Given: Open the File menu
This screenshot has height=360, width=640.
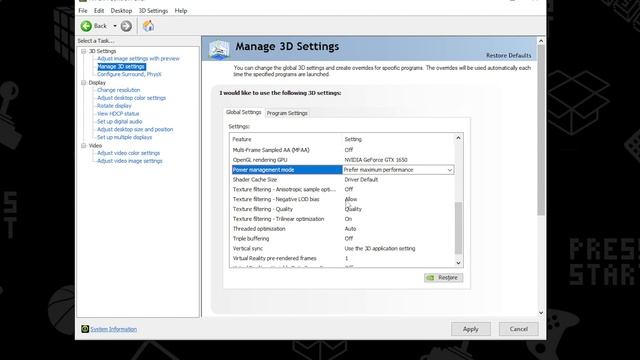Looking at the screenshot, I should (x=83, y=11).
